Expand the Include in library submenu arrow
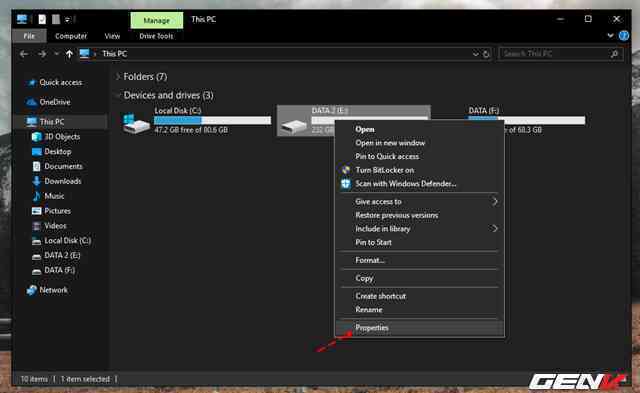This screenshot has width=640, height=393. click(x=494, y=229)
